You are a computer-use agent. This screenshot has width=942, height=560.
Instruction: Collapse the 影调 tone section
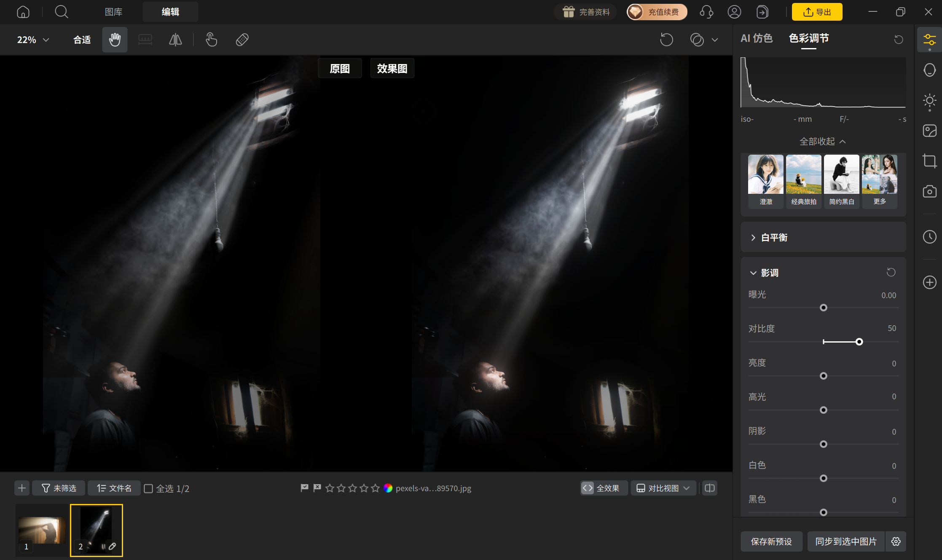(x=753, y=273)
